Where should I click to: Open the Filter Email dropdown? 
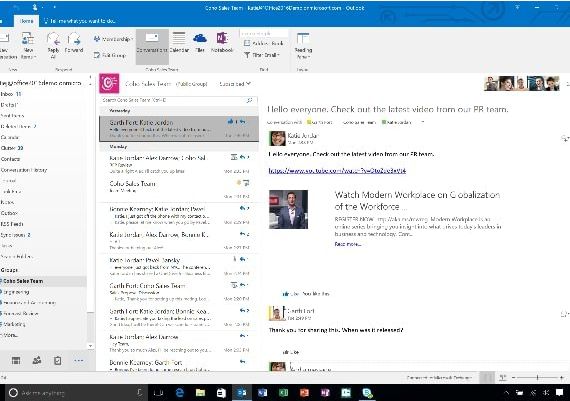[x=262, y=55]
